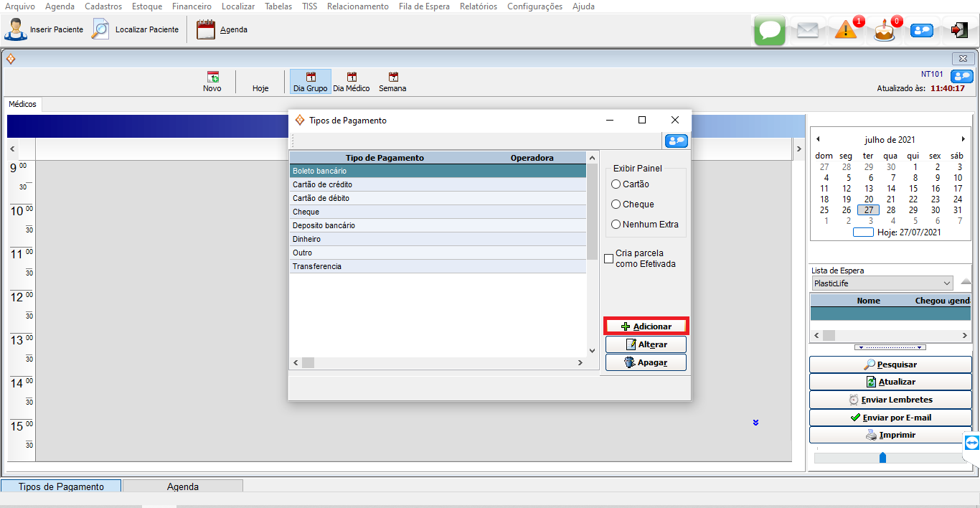
Task: Click the Adicionar button
Action: coord(646,326)
